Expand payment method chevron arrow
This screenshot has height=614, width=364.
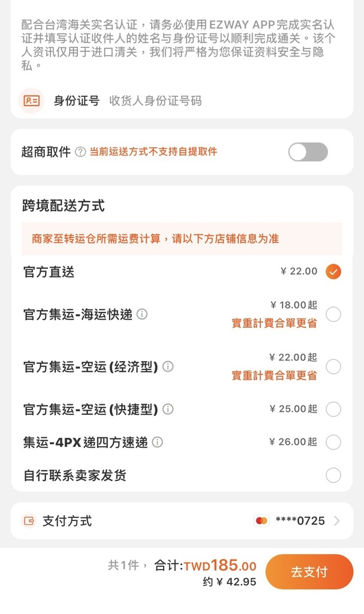(336, 521)
